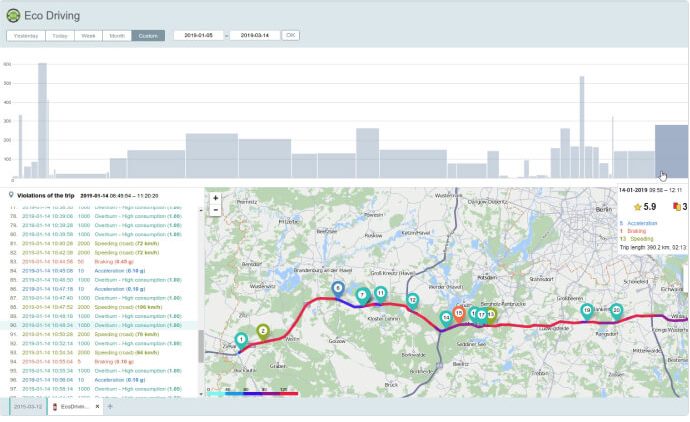Choose the Month period filter

tap(117, 35)
